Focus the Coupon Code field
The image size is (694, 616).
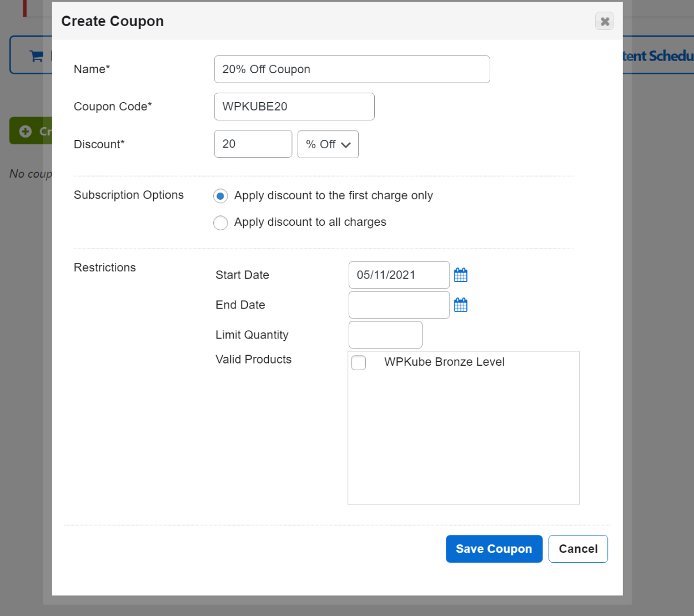294,107
